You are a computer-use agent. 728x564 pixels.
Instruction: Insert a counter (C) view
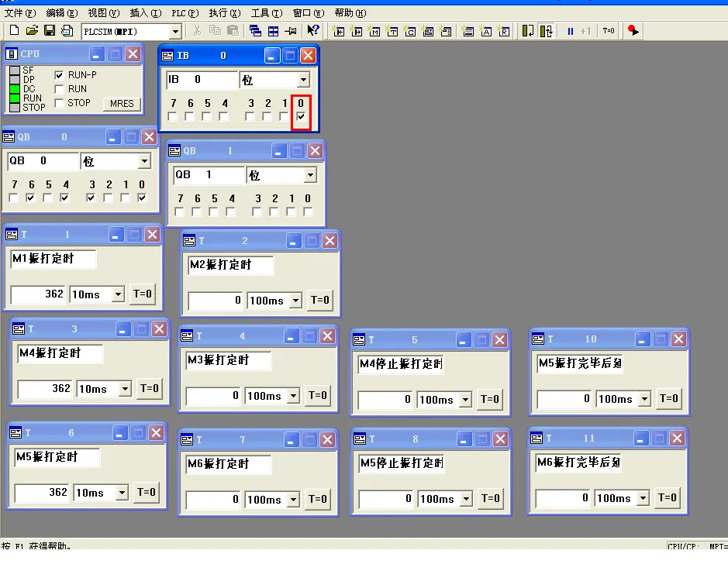[x=410, y=31]
